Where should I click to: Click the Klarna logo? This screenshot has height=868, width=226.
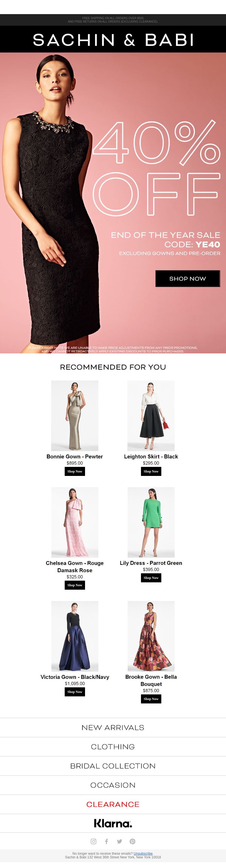(113, 823)
